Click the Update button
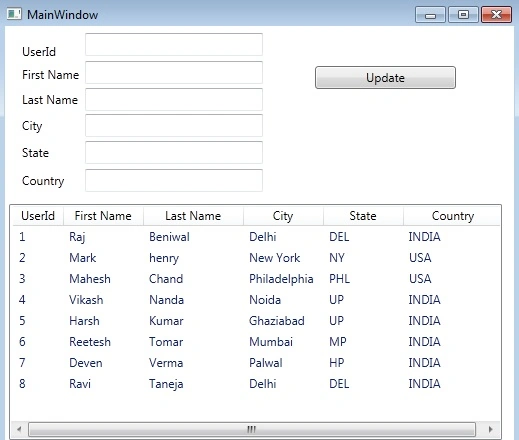 385,78
